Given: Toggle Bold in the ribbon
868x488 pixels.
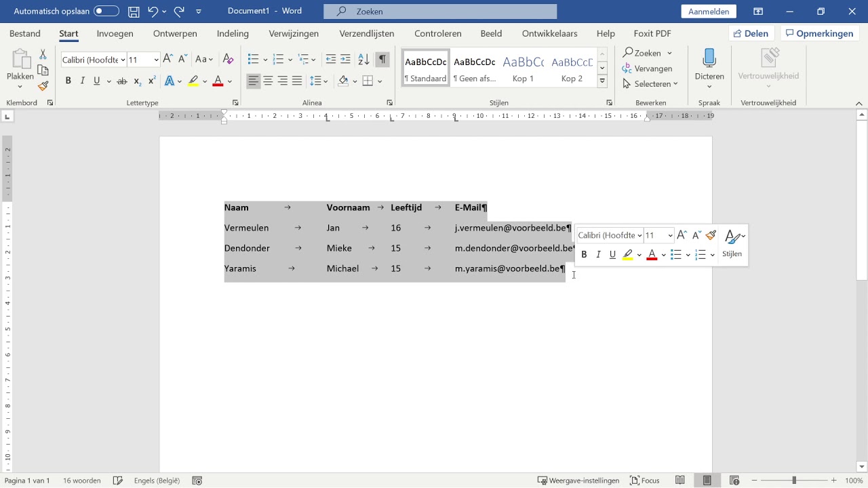Looking at the screenshot, I should [68, 81].
